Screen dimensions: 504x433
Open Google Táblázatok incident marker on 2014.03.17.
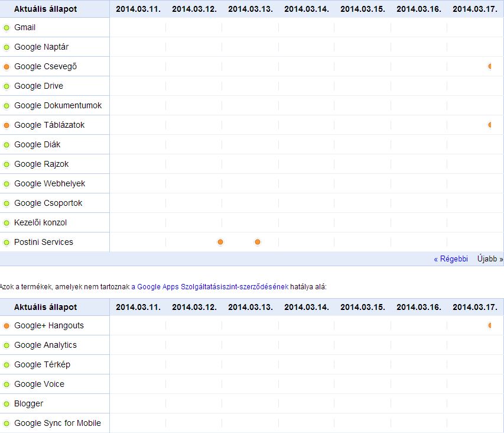(490, 125)
